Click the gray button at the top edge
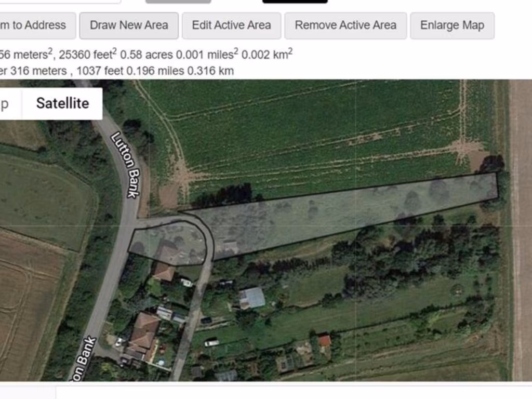Screen dimensions: 532x399 (x=178, y=2)
